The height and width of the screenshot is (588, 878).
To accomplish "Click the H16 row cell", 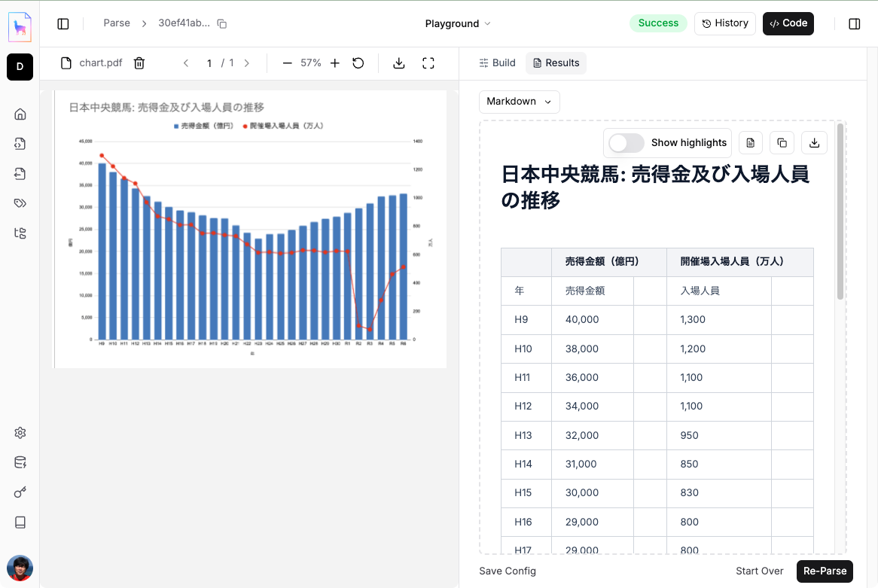I will (x=526, y=522).
